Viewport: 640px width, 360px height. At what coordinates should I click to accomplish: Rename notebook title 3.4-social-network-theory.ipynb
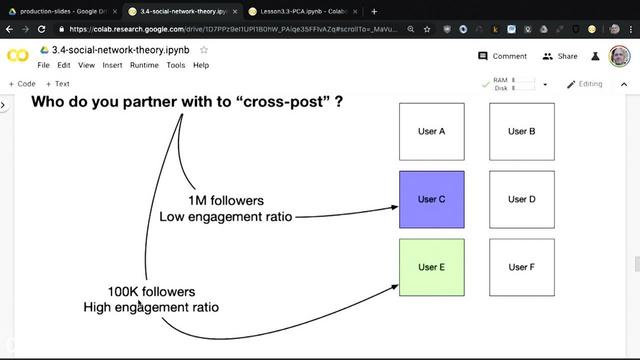[x=120, y=50]
